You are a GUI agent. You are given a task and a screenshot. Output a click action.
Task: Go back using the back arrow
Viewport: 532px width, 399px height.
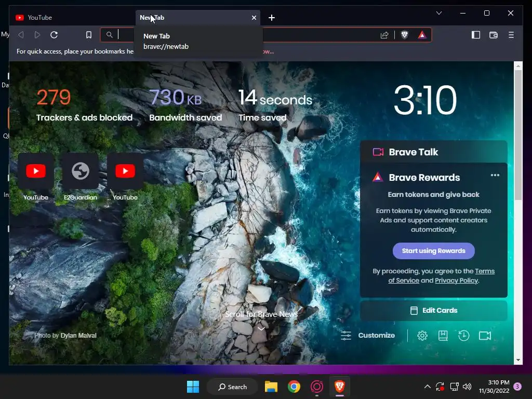click(21, 35)
